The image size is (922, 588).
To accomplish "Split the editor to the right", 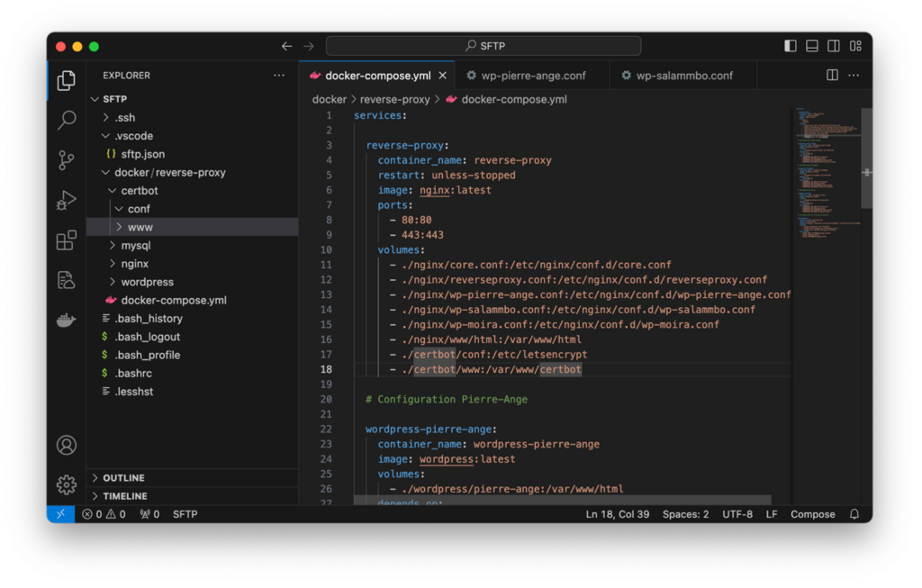I will [x=832, y=76].
